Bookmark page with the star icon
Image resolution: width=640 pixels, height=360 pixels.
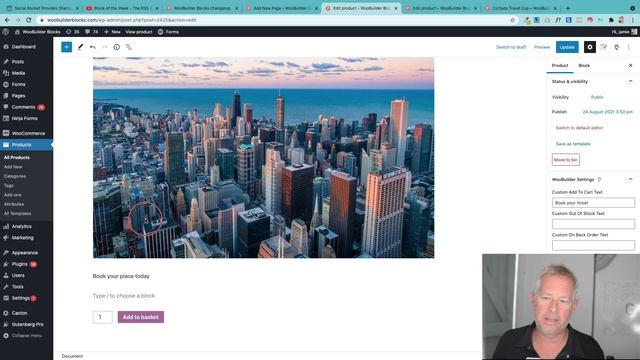point(513,20)
